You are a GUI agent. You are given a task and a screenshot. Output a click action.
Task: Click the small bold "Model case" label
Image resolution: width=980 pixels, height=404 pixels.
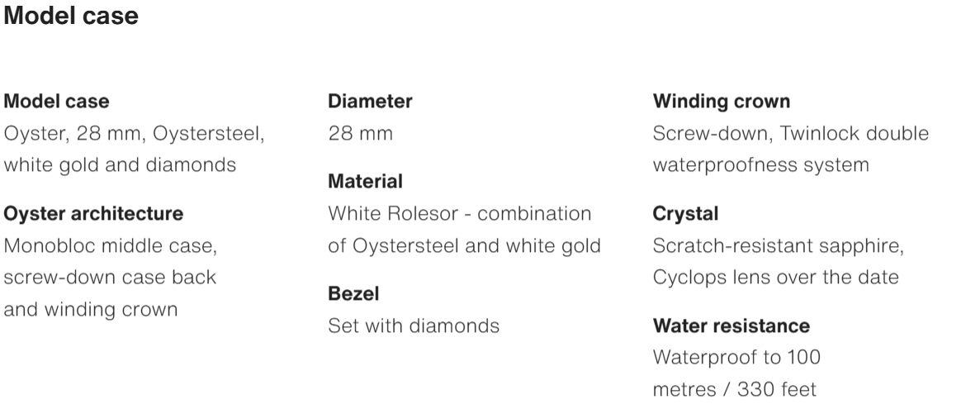click(x=57, y=102)
